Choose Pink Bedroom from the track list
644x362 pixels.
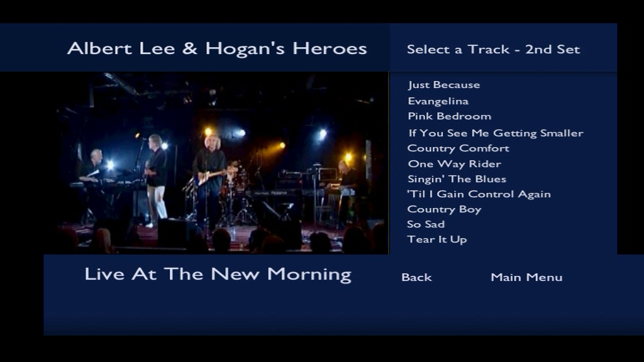pos(449,116)
